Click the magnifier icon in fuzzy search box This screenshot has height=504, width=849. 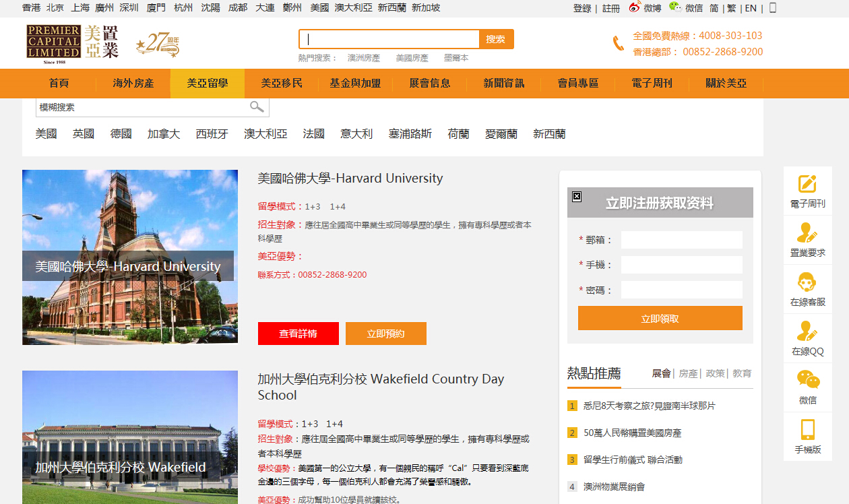(x=257, y=106)
